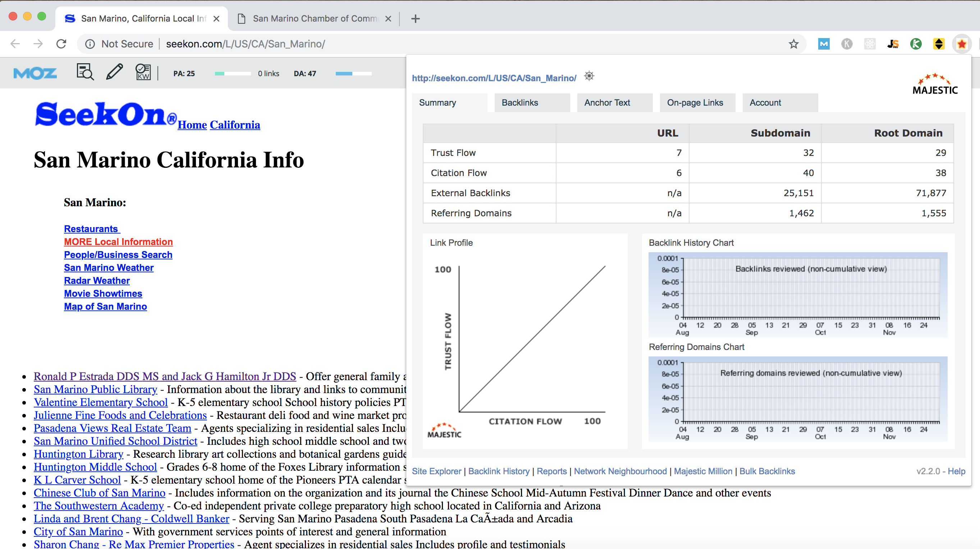Open San Marino Unified School District link
The image size is (980, 549).
pyautogui.click(x=116, y=441)
